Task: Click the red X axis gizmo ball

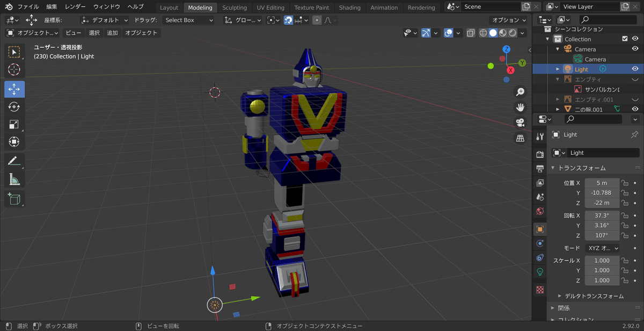Action: (510, 70)
